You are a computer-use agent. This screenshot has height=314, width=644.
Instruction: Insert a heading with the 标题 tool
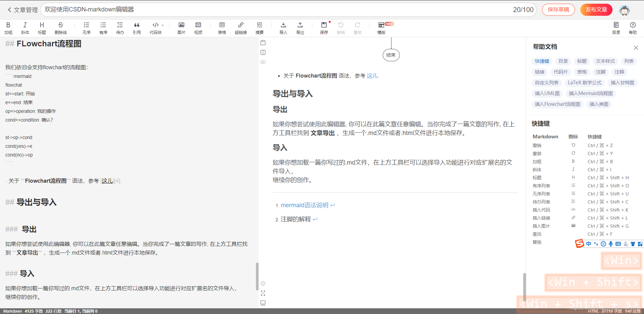click(42, 28)
